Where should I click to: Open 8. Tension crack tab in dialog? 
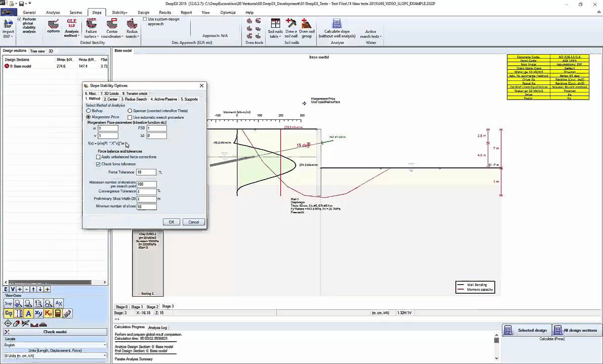coord(135,94)
